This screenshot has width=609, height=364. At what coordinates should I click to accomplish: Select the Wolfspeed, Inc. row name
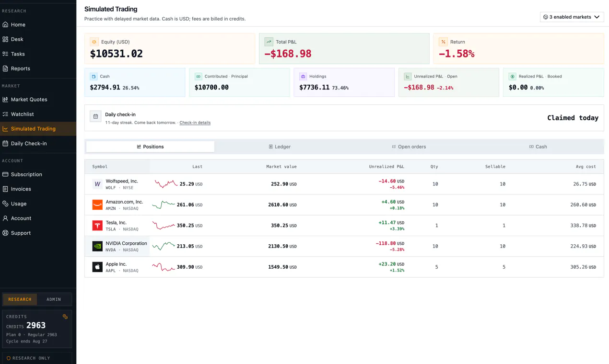122,181
